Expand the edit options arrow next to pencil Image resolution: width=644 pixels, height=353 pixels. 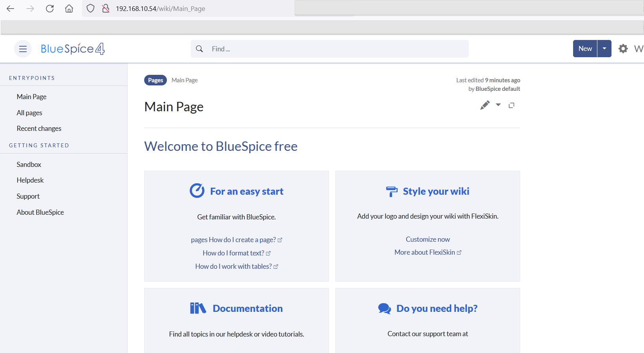point(498,105)
